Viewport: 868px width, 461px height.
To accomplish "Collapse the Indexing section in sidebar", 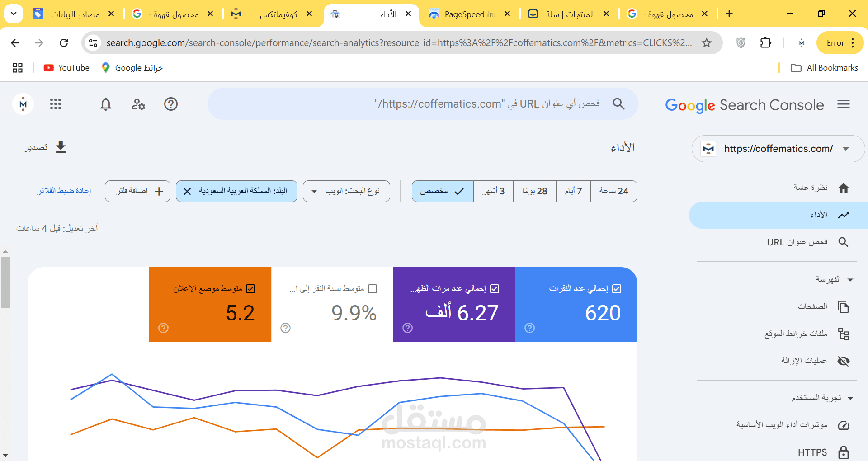I will click(x=850, y=280).
